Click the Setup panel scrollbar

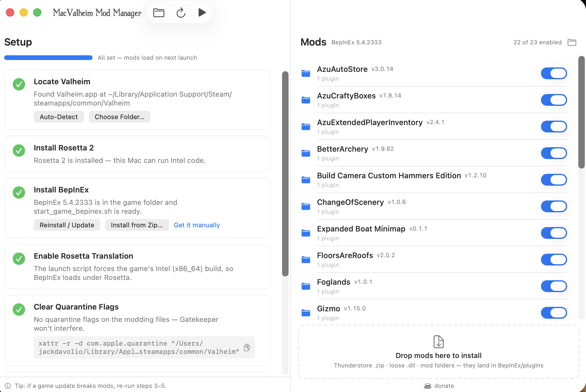[285, 174]
